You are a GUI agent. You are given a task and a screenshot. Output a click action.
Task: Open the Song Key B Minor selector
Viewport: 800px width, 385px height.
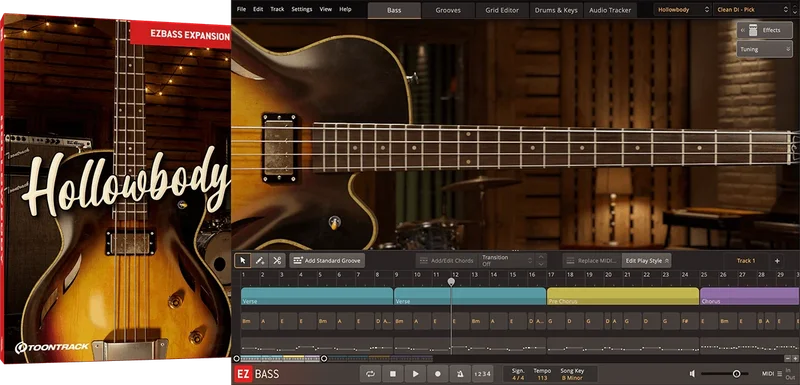tap(572, 378)
